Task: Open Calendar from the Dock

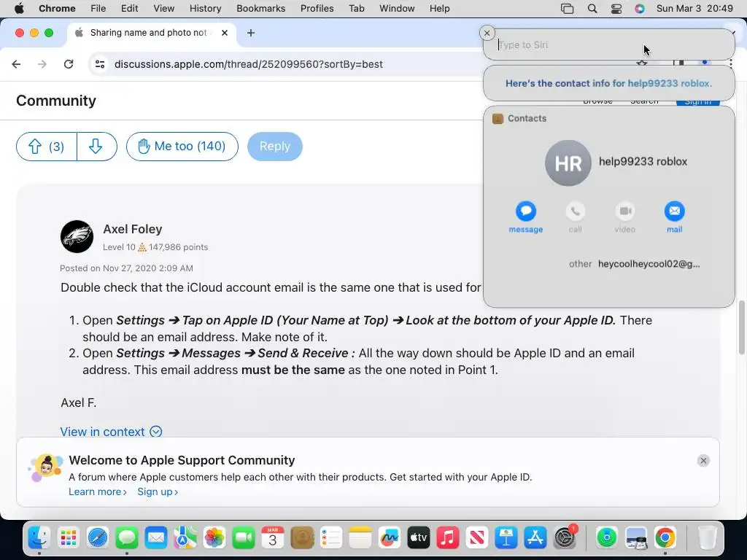Action: point(273,538)
